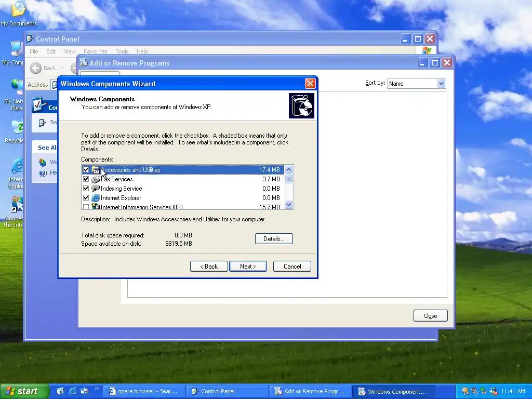Click Close in Add or Remove Programs
Viewport: 532px width, 399px height.
coord(431,316)
